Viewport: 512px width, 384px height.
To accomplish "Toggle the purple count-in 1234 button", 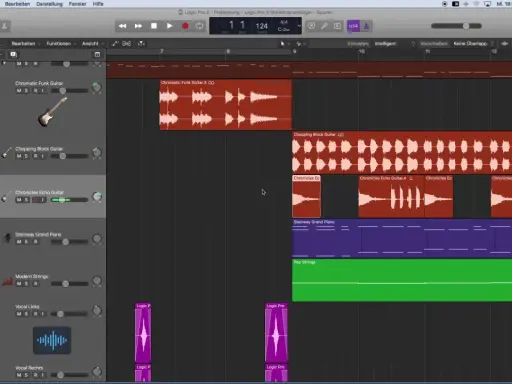I will tap(353, 26).
